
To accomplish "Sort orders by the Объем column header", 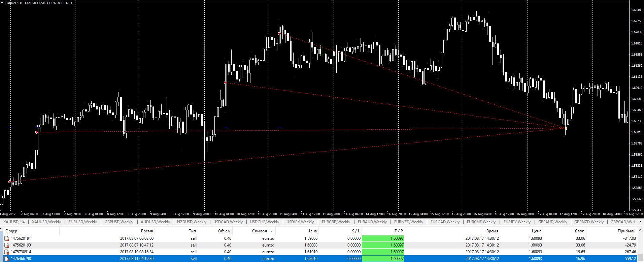I will [224, 231].
